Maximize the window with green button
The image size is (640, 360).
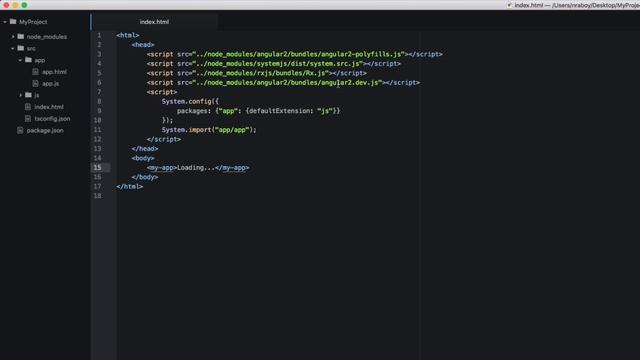click(x=24, y=5)
